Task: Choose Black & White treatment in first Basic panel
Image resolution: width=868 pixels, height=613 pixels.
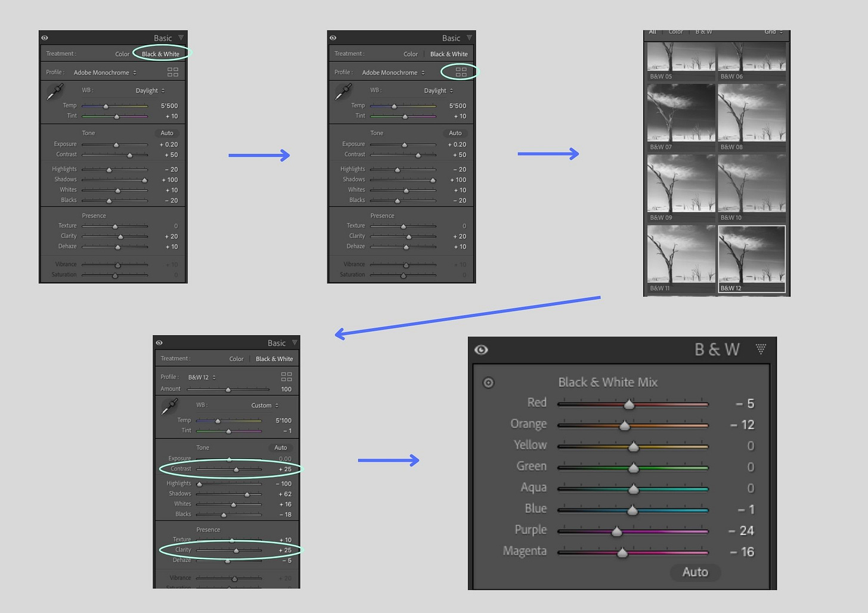Action: point(160,54)
